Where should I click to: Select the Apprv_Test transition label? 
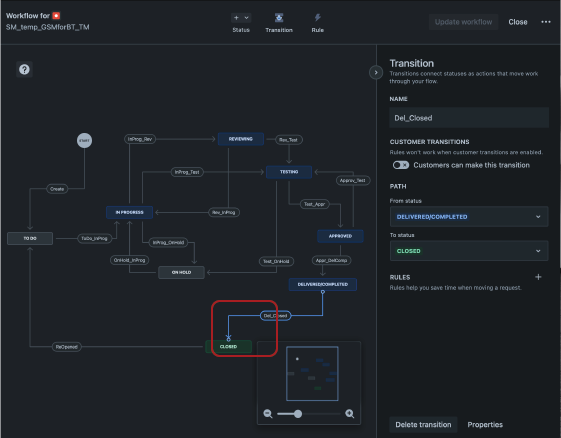tap(353, 180)
